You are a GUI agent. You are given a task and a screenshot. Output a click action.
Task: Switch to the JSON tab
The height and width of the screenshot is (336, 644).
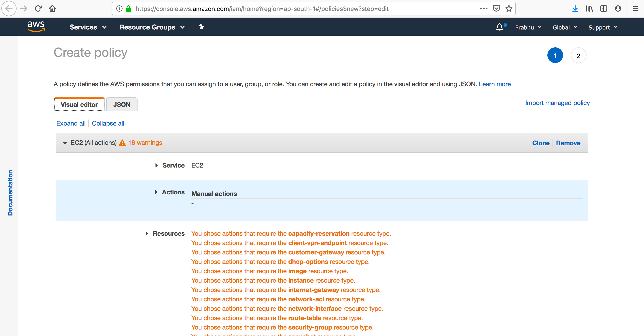tap(122, 104)
